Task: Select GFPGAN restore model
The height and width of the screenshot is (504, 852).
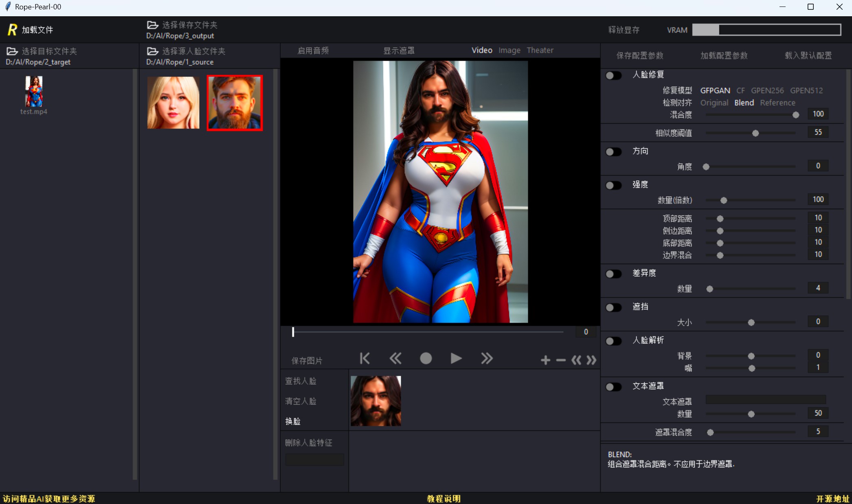Action: click(x=715, y=90)
